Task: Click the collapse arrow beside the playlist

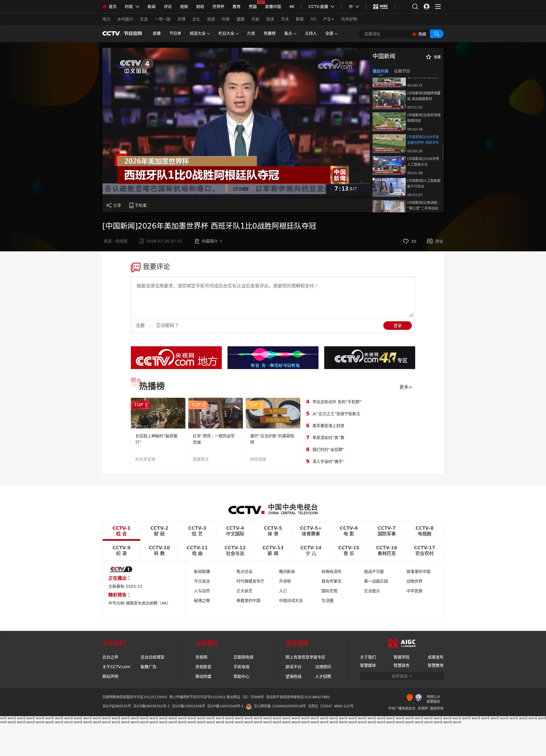Action: (x=369, y=123)
